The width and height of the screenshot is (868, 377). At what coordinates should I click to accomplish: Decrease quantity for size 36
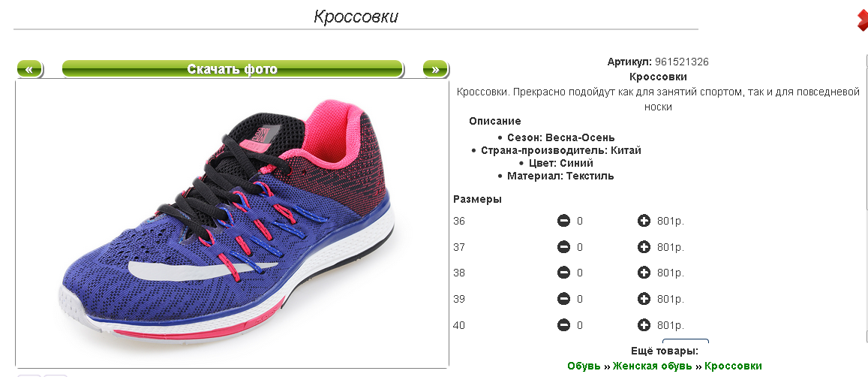click(563, 222)
